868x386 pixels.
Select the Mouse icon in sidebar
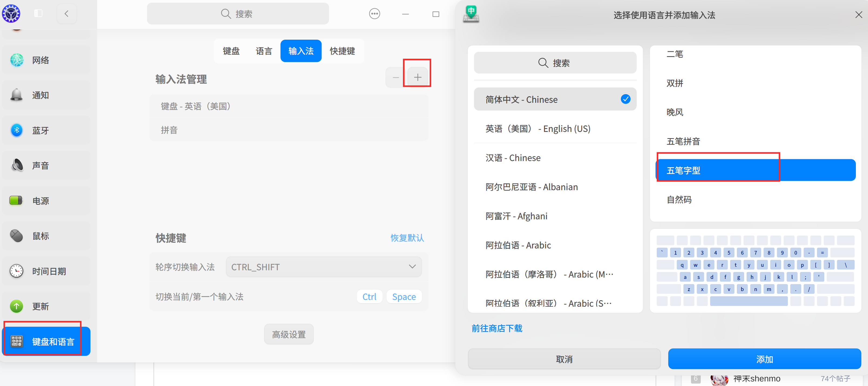(x=16, y=236)
